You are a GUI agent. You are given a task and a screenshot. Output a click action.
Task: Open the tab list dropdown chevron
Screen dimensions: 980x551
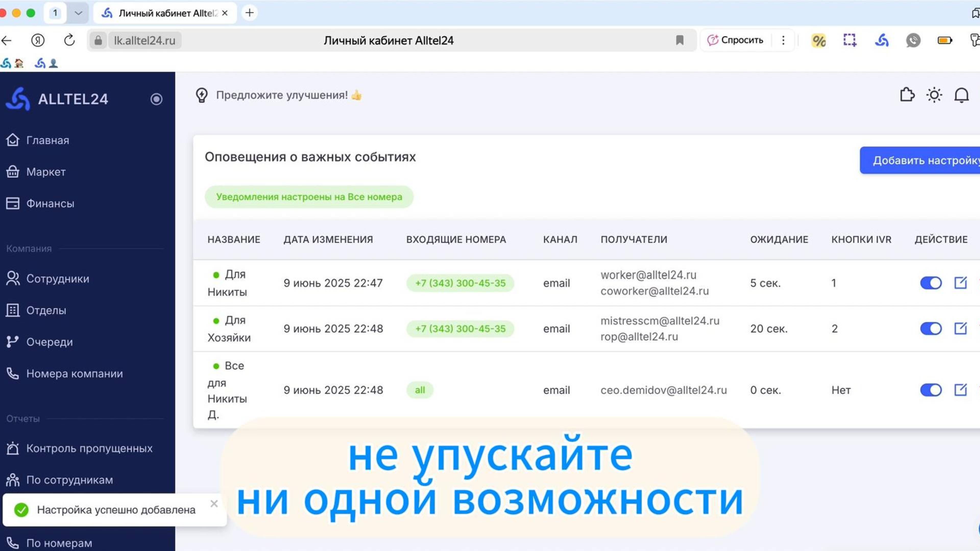pos(78,13)
